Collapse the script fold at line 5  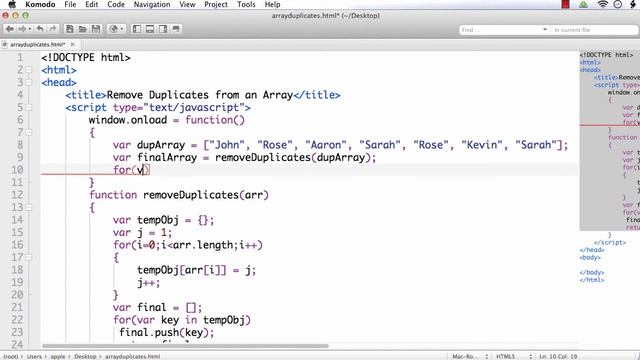[x=29, y=108]
